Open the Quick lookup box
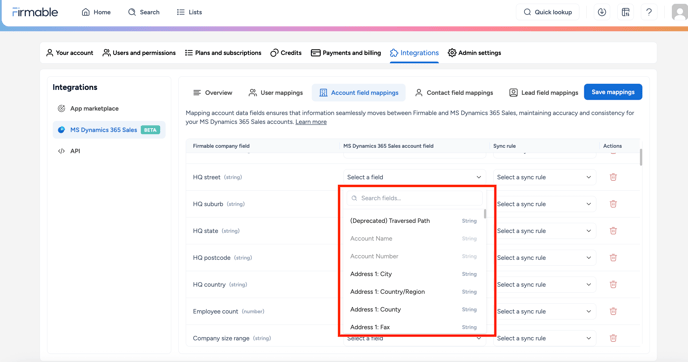Screen dimensions: 688x362 pyautogui.click(x=548, y=12)
